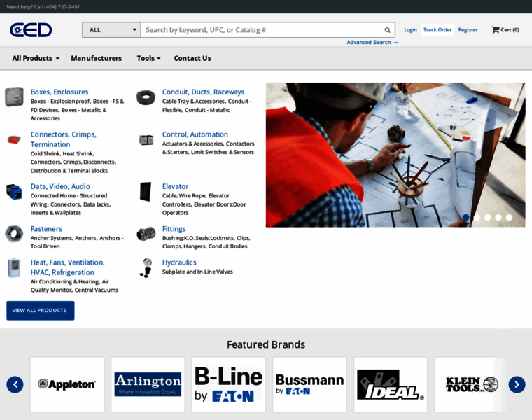Select the first carousel slide dot

coord(466,217)
